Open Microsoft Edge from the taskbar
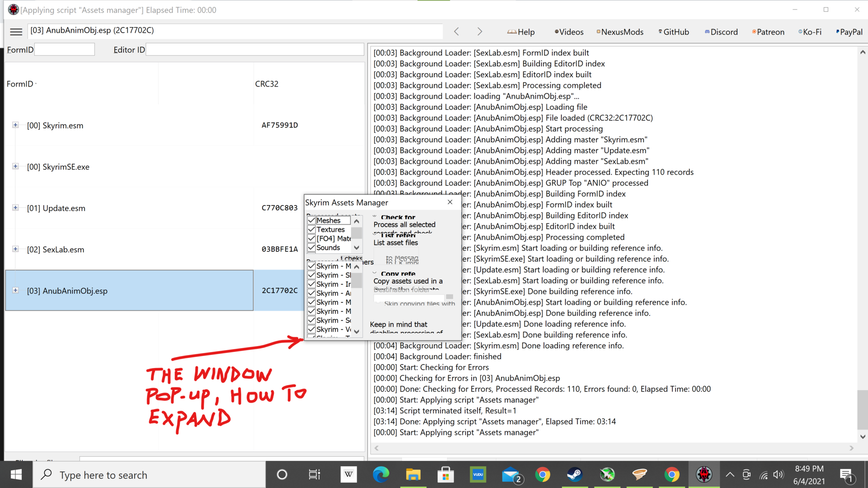Viewport: 868px width, 488px height. (381, 475)
